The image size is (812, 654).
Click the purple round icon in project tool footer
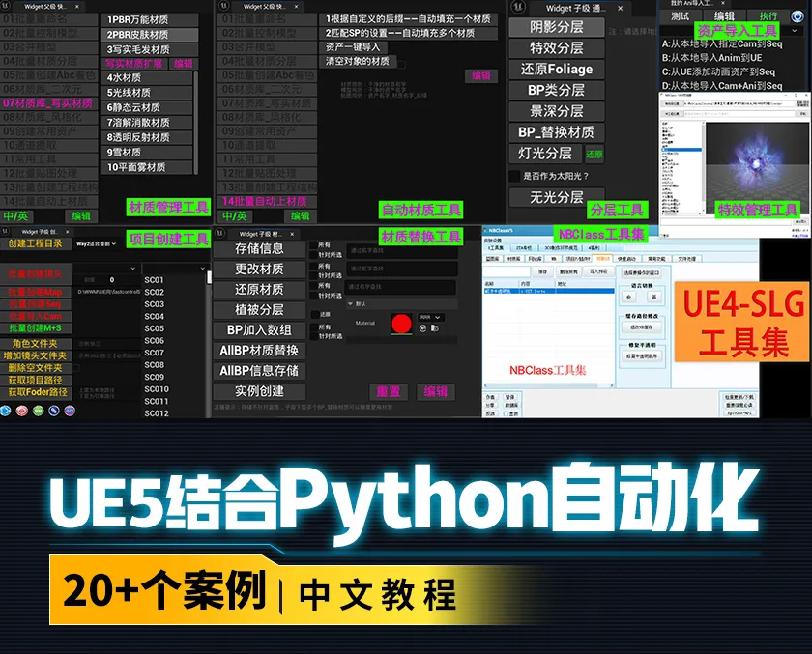tap(70, 411)
